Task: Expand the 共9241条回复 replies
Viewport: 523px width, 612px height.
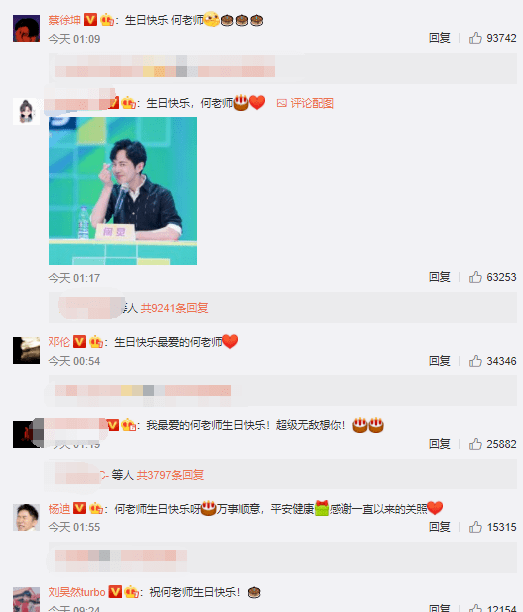Action: [174, 308]
